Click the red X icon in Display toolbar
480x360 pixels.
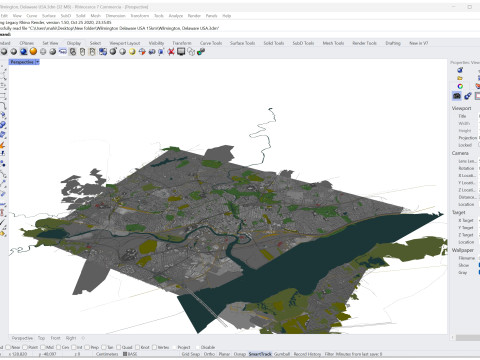[171, 51]
